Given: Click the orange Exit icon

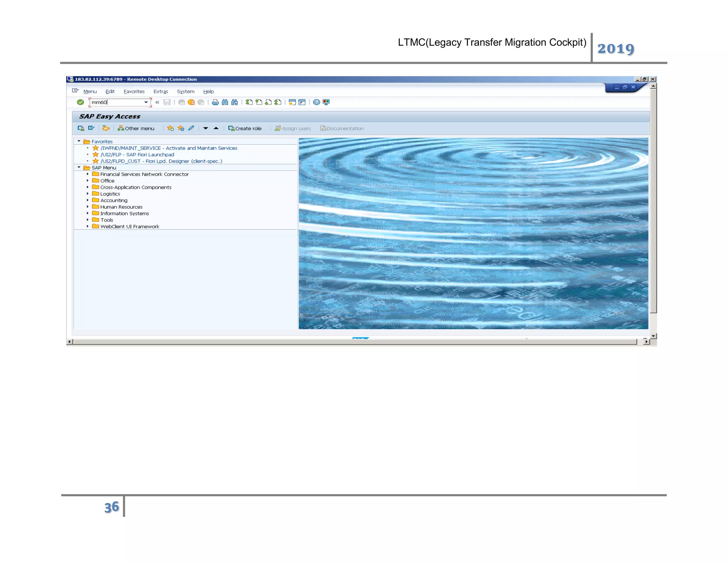Looking at the screenshot, I should tap(191, 102).
